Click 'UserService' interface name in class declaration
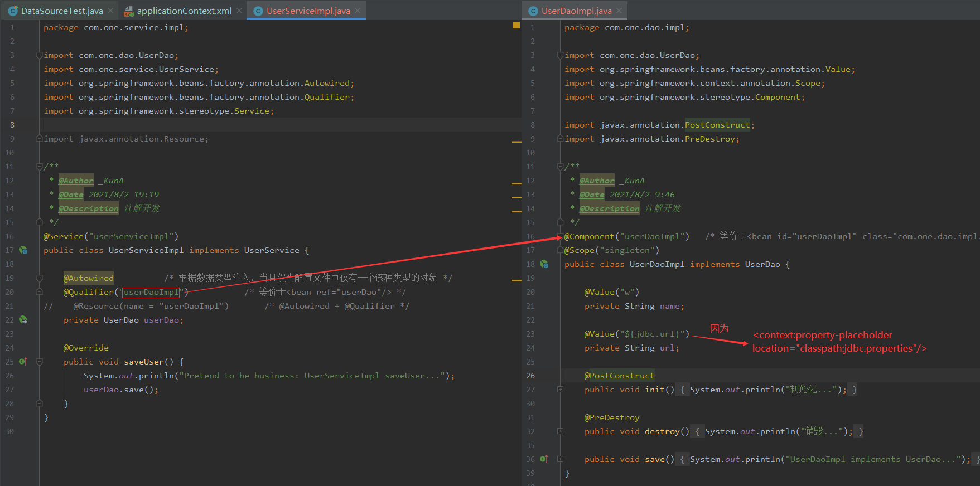The height and width of the screenshot is (486, 980). click(x=272, y=250)
